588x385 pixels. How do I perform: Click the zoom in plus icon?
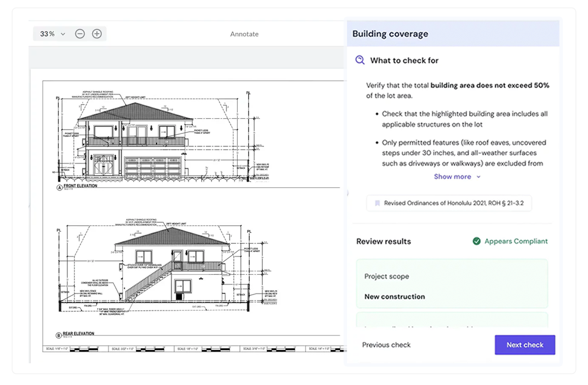point(97,34)
